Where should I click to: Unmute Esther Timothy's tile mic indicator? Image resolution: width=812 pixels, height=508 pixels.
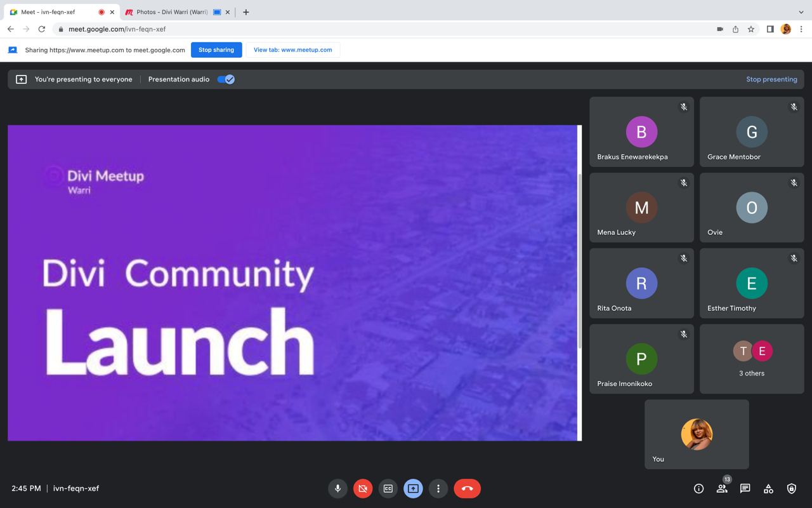(794, 258)
